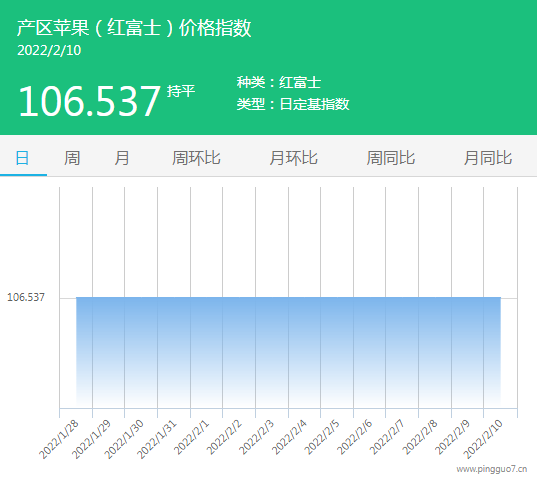Click the 2022/1/28 date label on axis
Image resolution: width=537 pixels, height=479 pixels.
(x=59, y=439)
